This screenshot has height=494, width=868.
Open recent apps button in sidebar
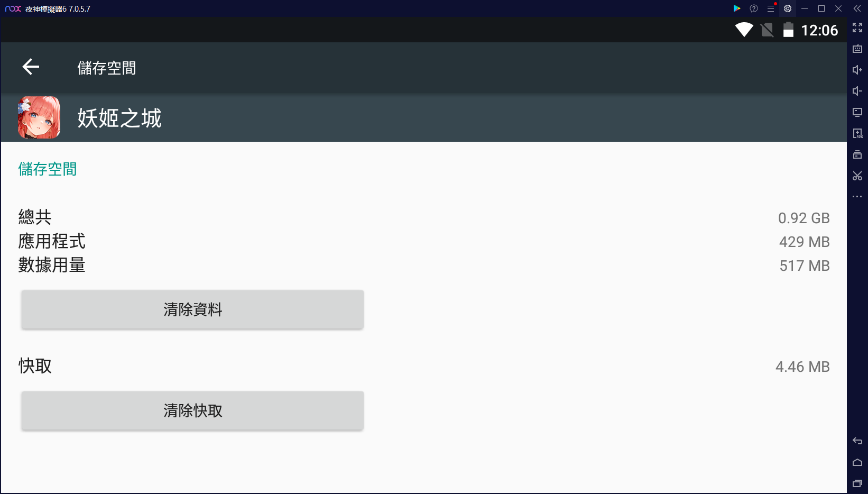[857, 483]
